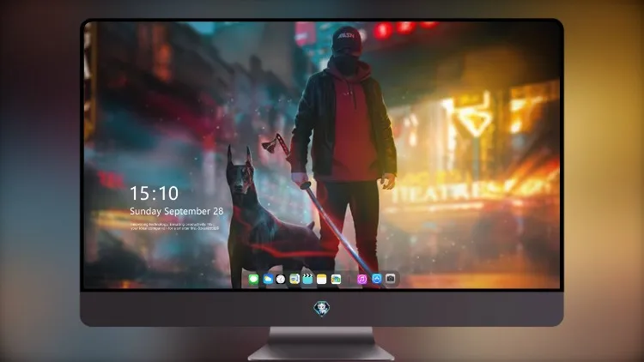The height and width of the screenshot is (362, 644).
Task: Launch the Camera app in dock
Action: coord(390,279)
